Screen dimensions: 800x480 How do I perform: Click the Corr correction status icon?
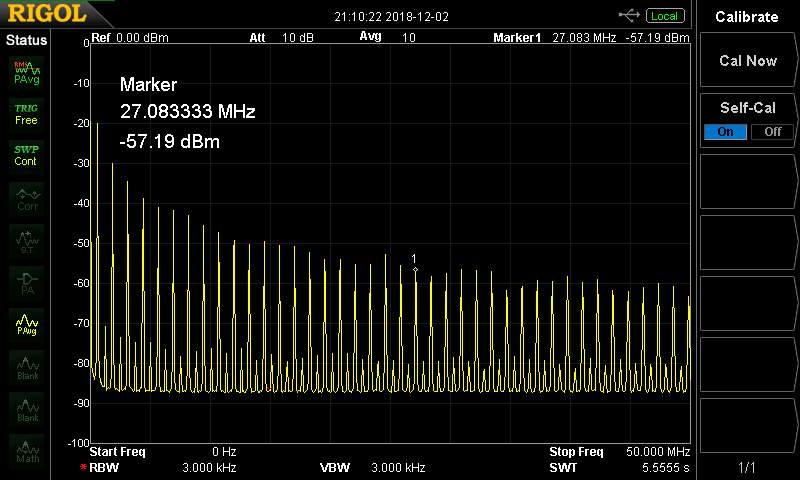click(27, 198)
